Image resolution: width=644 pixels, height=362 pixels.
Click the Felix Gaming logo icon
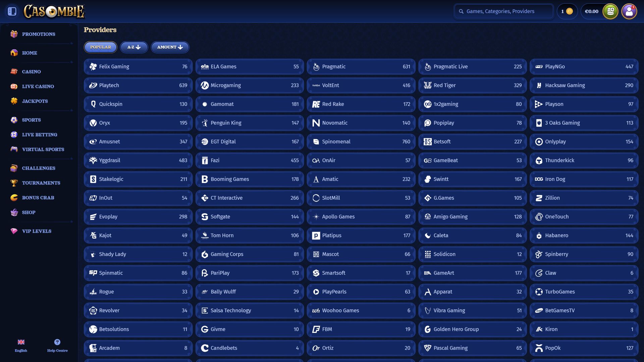point(93,67)
